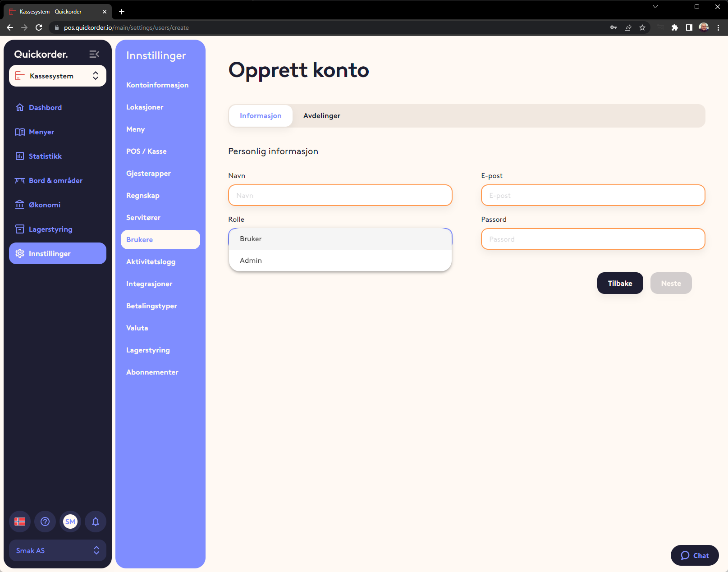The height and width of the screenshot is (572, 728).
Task: Focus the E-post input field
Action: (x=593, y=195)
